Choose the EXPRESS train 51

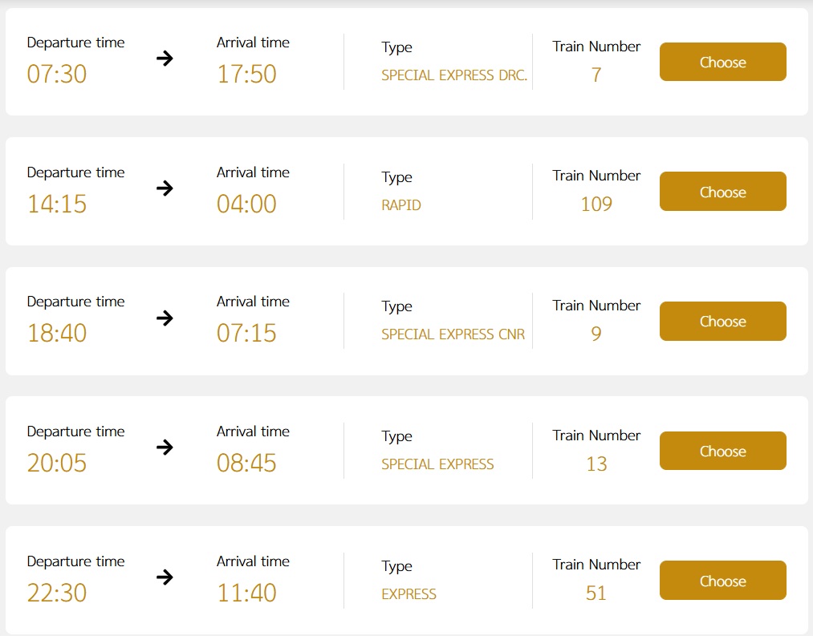point(722,581)
